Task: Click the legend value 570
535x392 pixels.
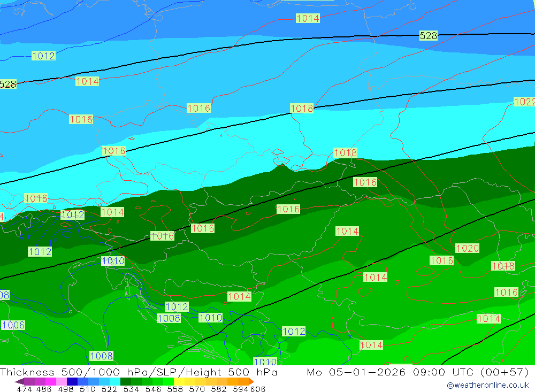Action: click(197, 389)
